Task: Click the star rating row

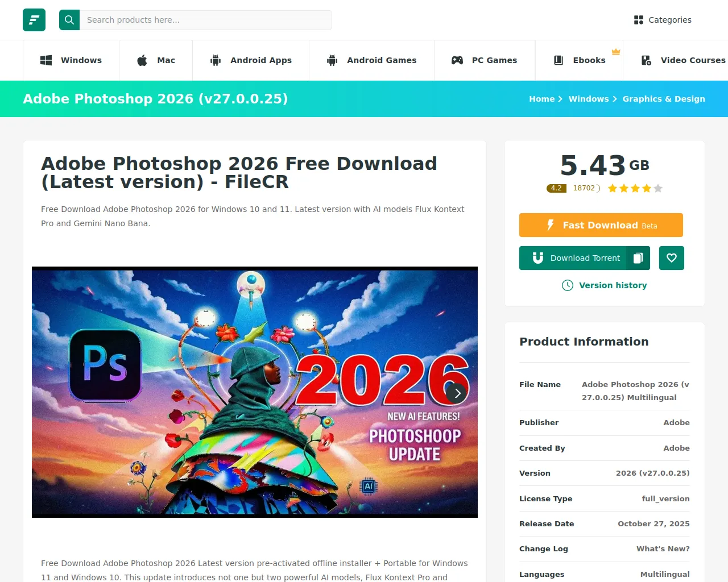Action: pyautogui.click(x=635, y=188)
